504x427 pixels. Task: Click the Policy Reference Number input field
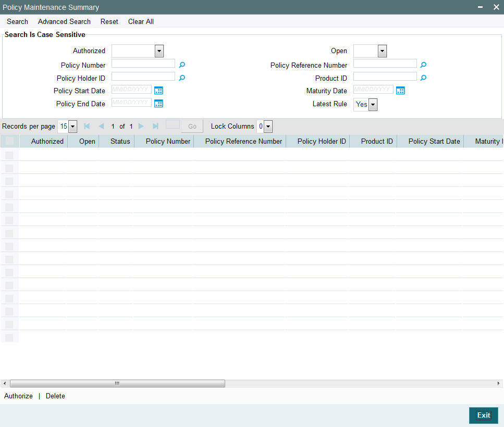[x=385, y=64]
